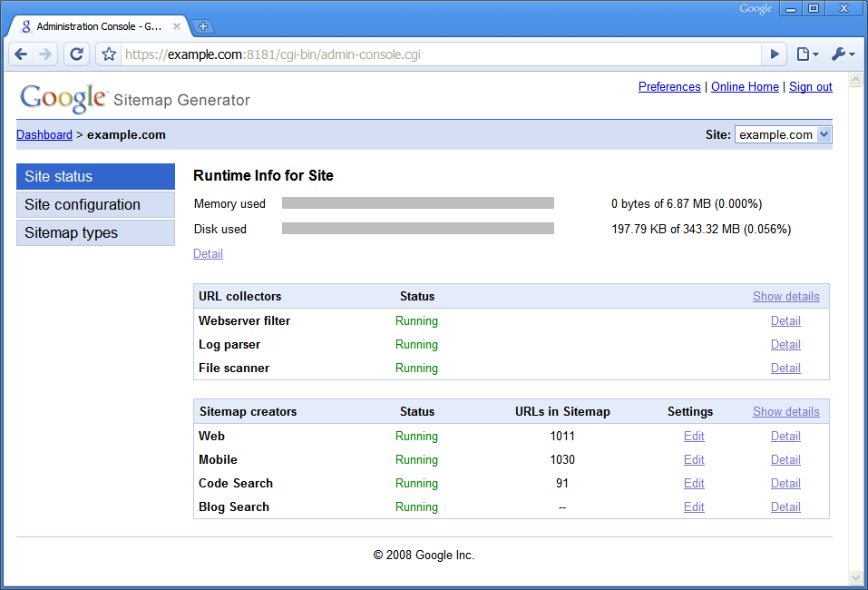Click the back navigation arrow
The height and width of the screenshot is (590, 868).
(x=21, y=54)
